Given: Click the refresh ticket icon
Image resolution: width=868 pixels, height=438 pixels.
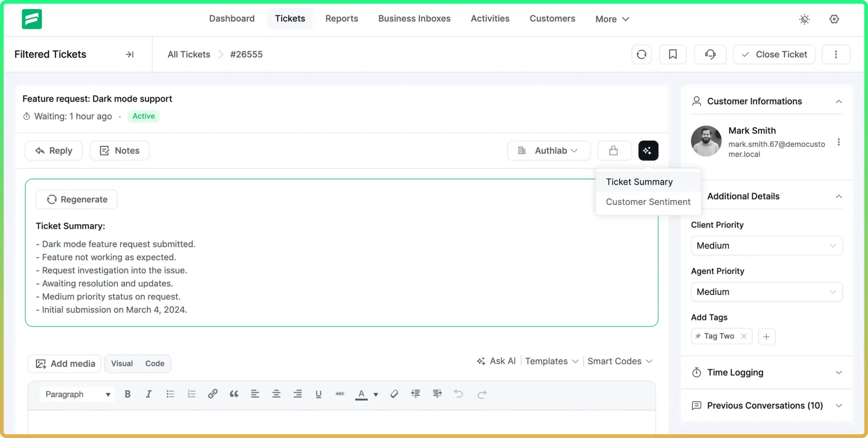Looking at the screenshot, I should coord(641,54).
